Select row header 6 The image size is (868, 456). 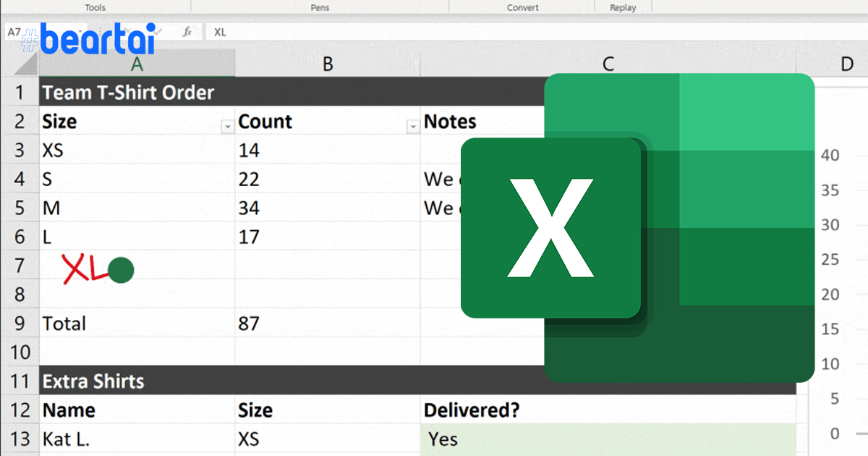pos(20,237)
